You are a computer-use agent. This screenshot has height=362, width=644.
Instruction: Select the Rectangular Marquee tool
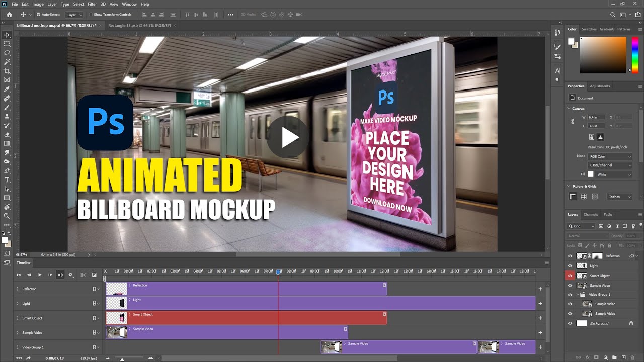pos(7,44)
